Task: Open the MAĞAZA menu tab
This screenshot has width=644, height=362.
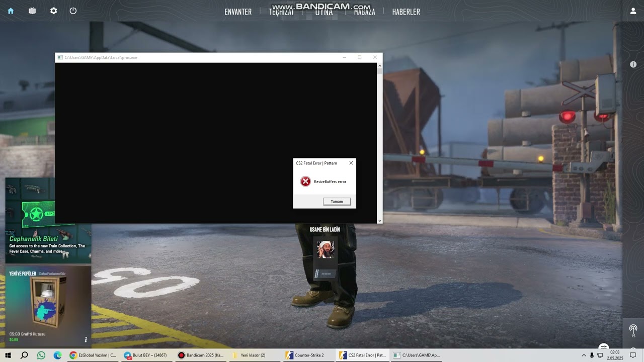Action: pos(364,12)
